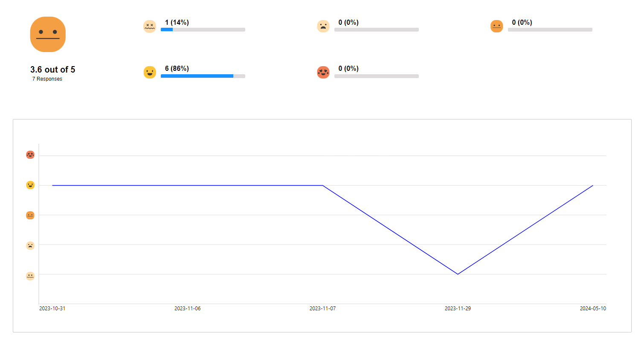Click the '7 Responses' label
This screenshot has height=338, width=644.
47,79
